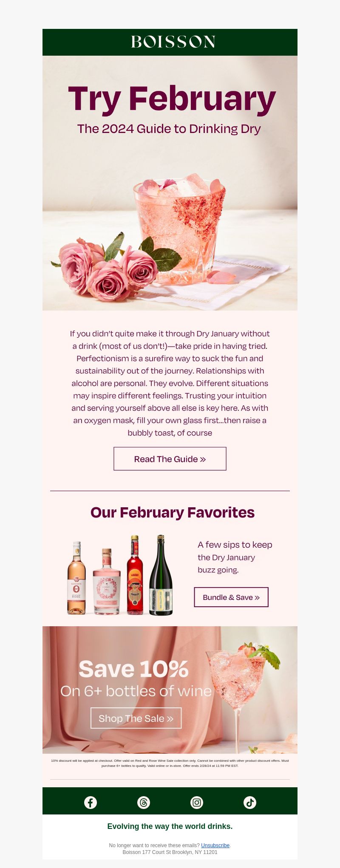This screenshot has height=868, width=340.
Task: Click the Shop The Sale button
Action: 136,718
